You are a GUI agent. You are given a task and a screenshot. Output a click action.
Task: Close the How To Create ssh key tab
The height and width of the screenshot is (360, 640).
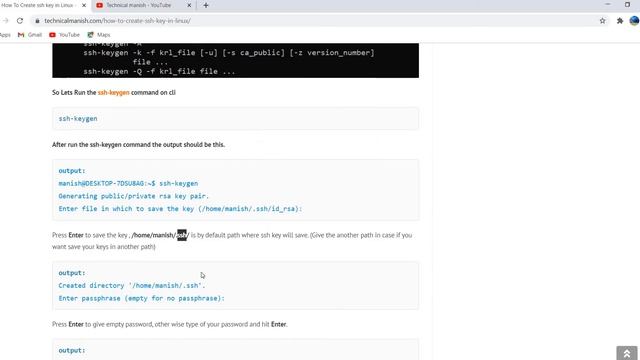coord(84,5)
